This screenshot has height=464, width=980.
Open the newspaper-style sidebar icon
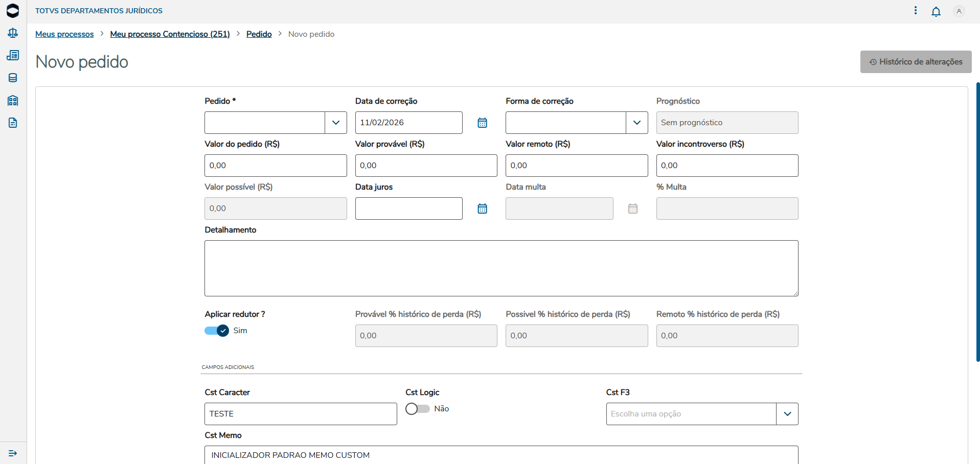click(13, 55)
